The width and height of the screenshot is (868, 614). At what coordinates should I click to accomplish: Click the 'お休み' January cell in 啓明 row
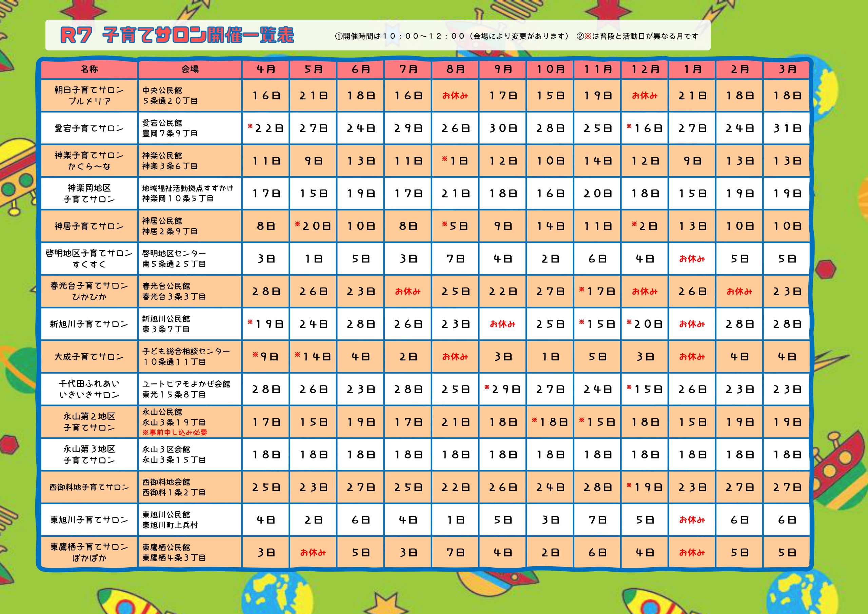coord(692,259)
